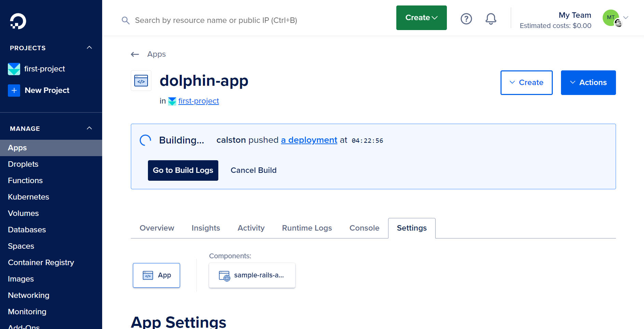The height and width of the screenshot is (329, 644).
Task: Open Droplets in the sidebar
Action: 51,164
